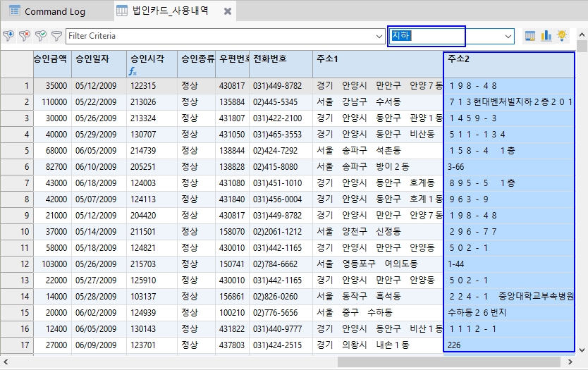Click the apply filter funnel icon
Viewport: 588px width, 370px height.
(8, 36)
